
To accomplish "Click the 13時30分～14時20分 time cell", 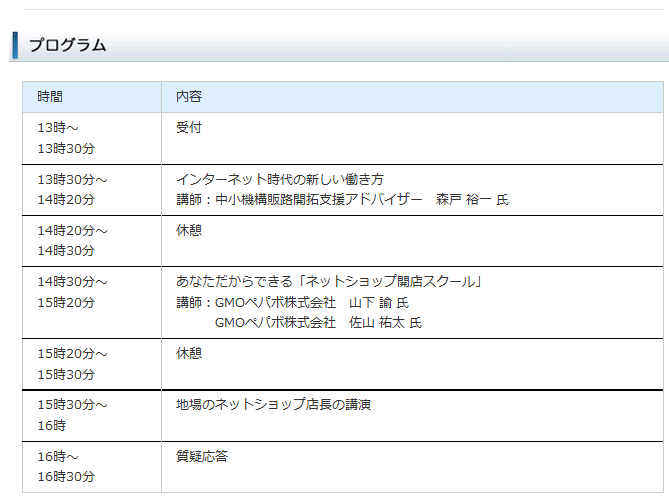I will pyautogui.click(x=92, y=190).
